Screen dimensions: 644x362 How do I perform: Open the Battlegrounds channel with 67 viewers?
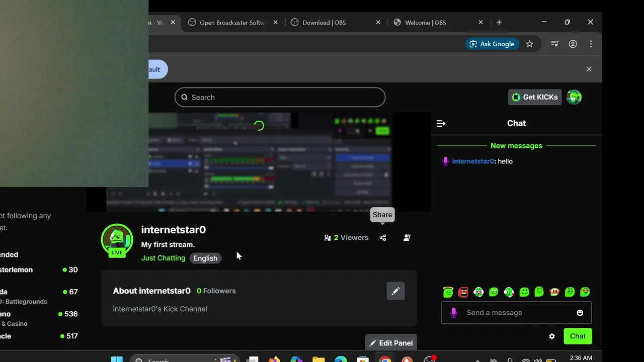tap(39, 296)
